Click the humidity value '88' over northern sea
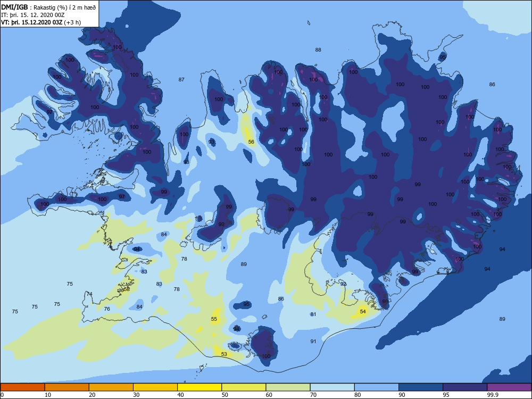 318,50
